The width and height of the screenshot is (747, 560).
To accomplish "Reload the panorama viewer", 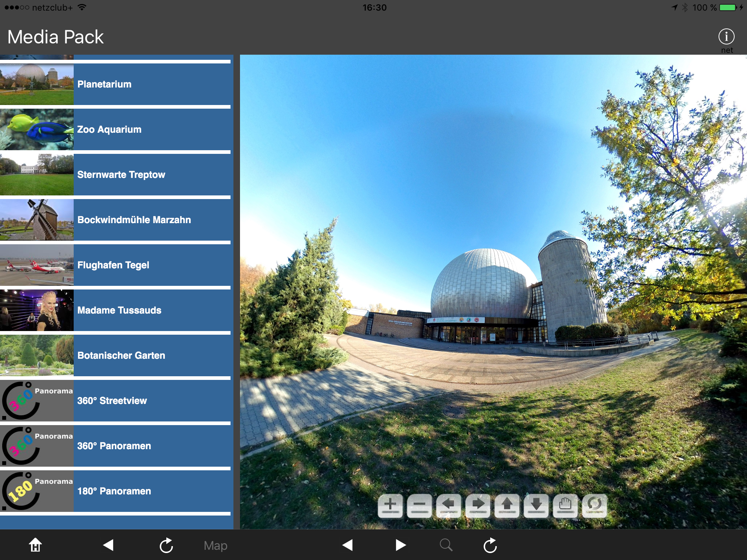I will click(x=490, y=545).
